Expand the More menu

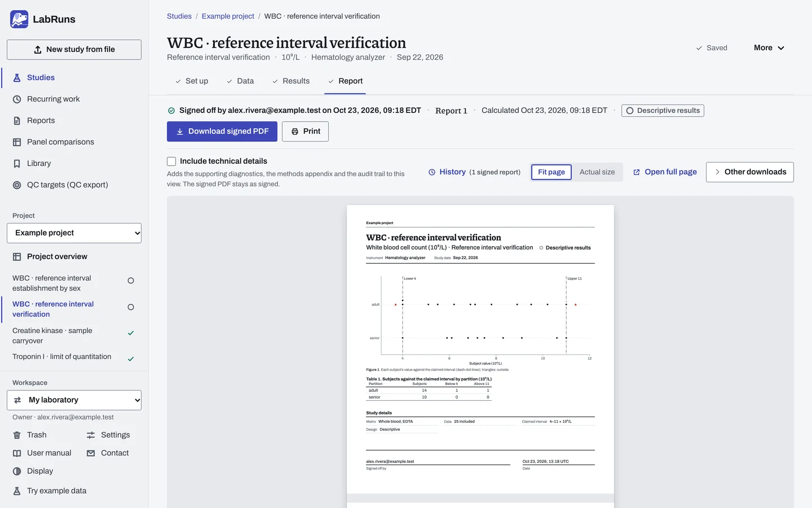[769, 48]
